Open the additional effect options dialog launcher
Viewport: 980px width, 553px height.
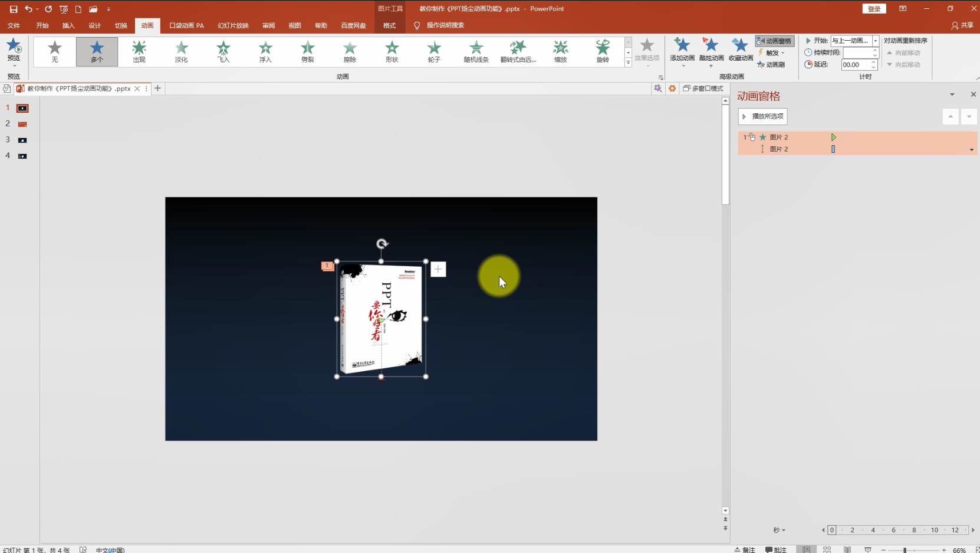(x=661, y=77)
